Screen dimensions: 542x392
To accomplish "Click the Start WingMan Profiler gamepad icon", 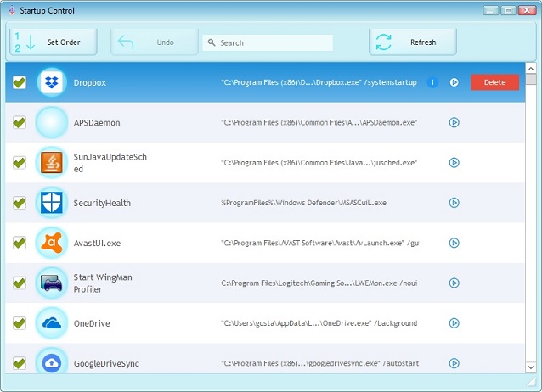I will click(52, 283).
